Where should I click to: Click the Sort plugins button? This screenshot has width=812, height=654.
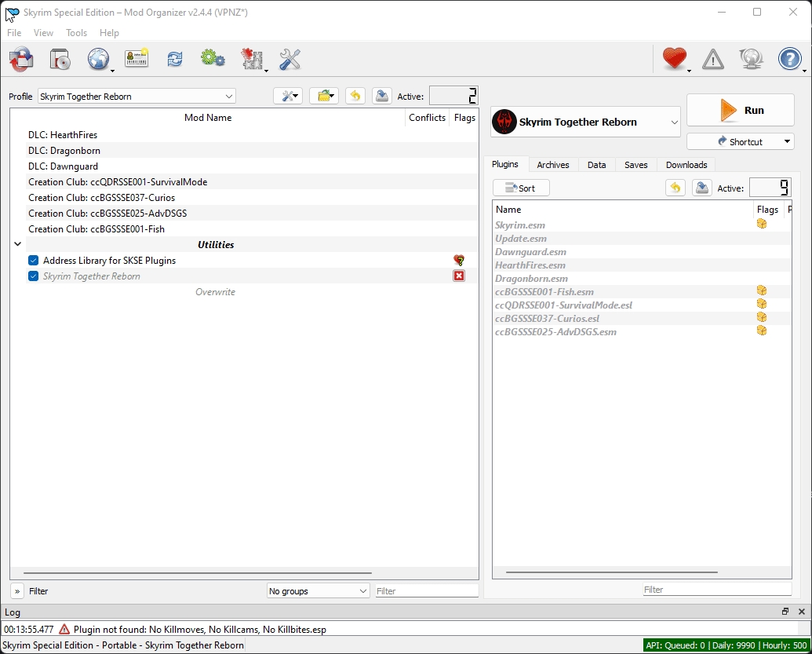(521, 188)
